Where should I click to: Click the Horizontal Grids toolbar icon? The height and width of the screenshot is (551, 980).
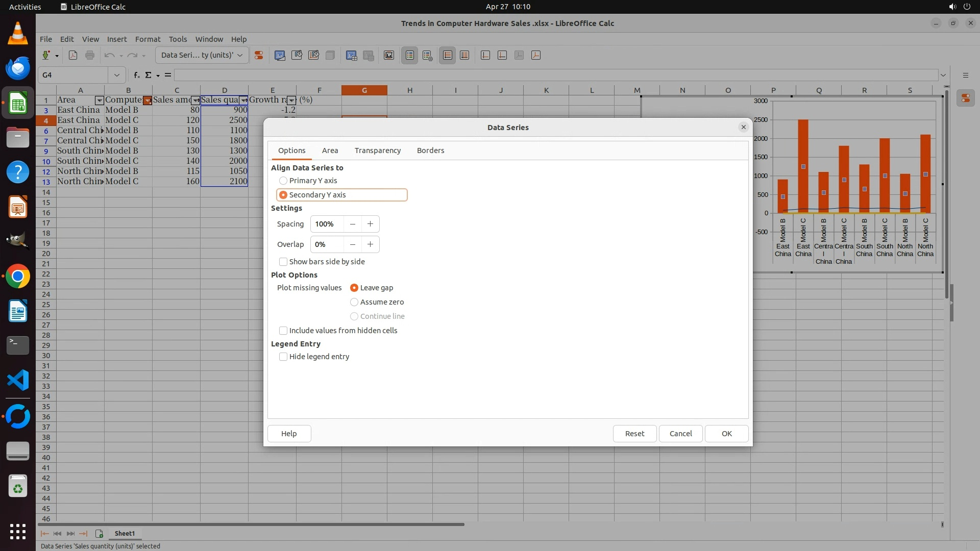pos(448,56)
